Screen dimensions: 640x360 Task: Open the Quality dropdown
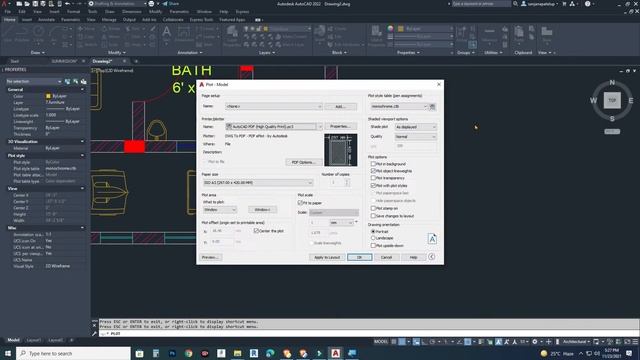[416, 137]
